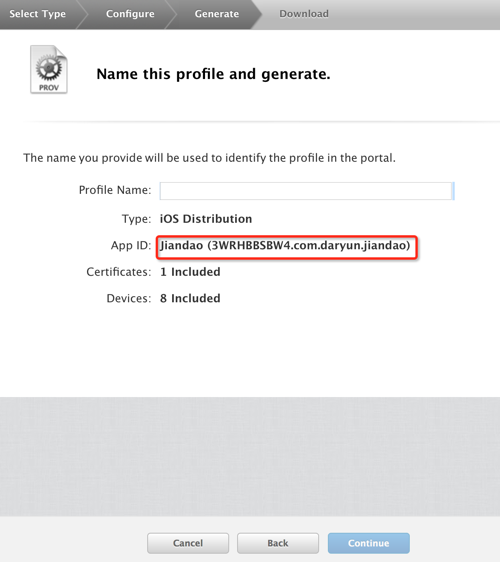The height and width of the screenshot is (562, 500).
Task: Click the App ID label
Action: (x=131, y=246)
